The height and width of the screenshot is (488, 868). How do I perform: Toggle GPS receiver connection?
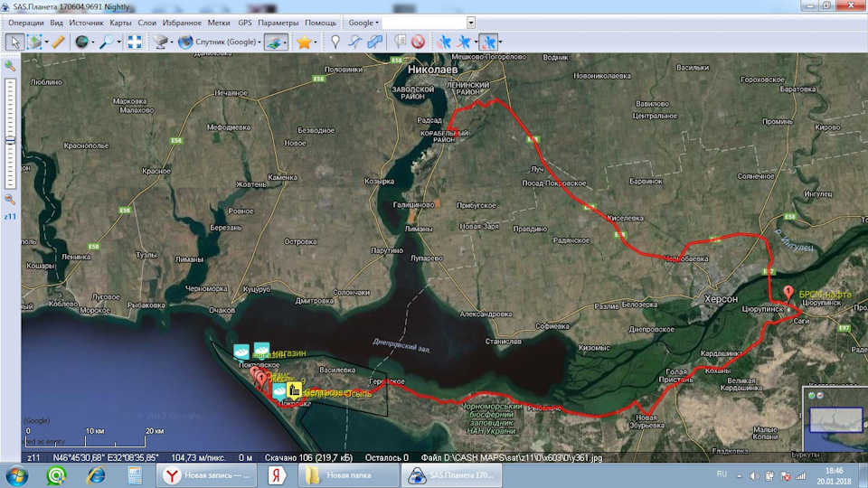point(444,42)
